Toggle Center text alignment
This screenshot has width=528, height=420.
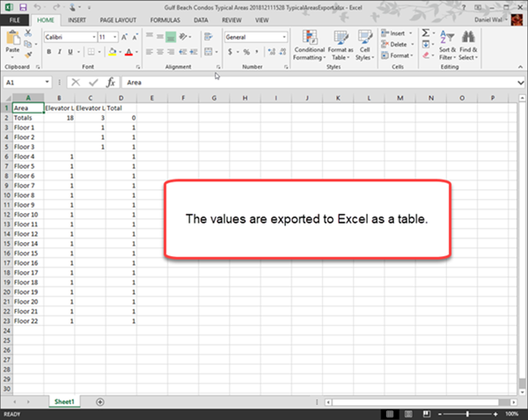click(160, 52)
